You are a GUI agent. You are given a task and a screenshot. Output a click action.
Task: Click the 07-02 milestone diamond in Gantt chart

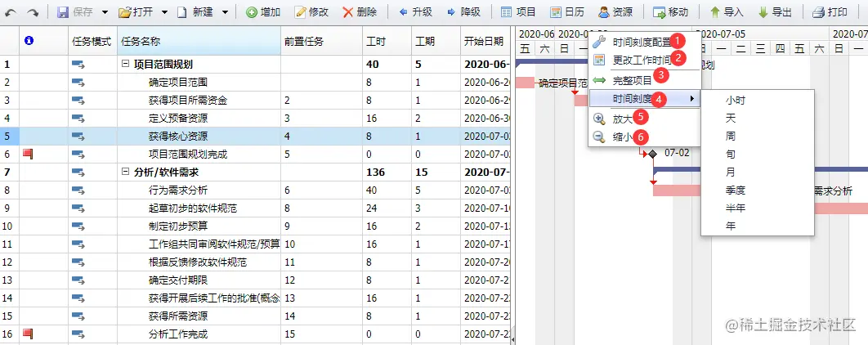coord(653,154)
